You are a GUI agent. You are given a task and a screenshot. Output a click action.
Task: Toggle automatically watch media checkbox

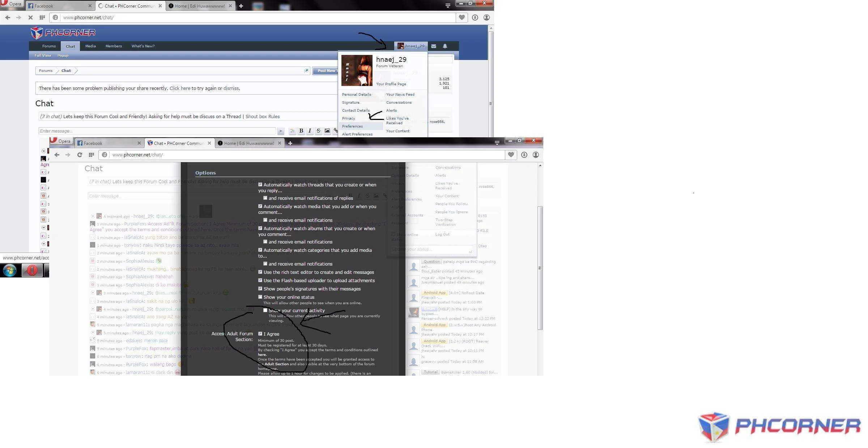[260, 206]
